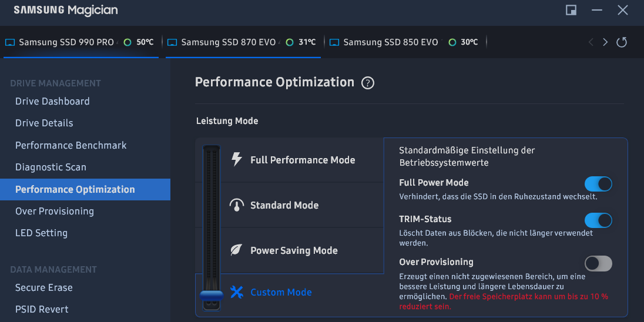Click the red free-space warning text

click(x=504, y=301)
